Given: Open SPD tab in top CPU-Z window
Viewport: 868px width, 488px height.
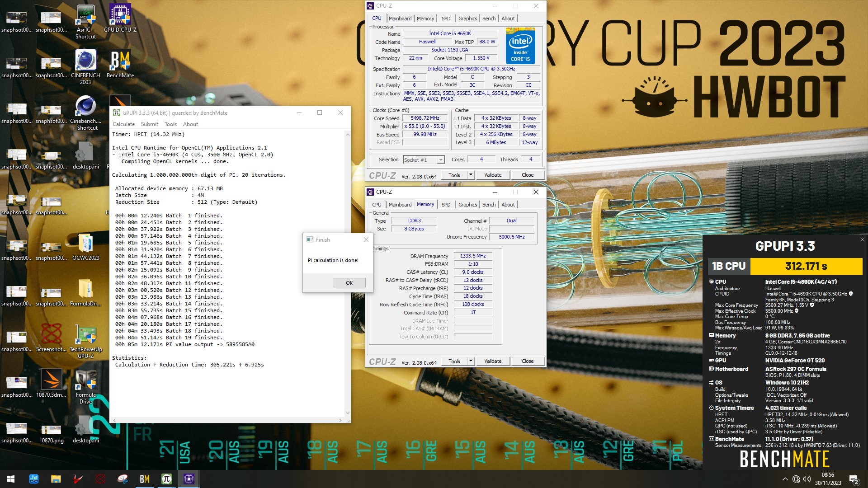Looking at the screenshot, I should coord(446,19).
